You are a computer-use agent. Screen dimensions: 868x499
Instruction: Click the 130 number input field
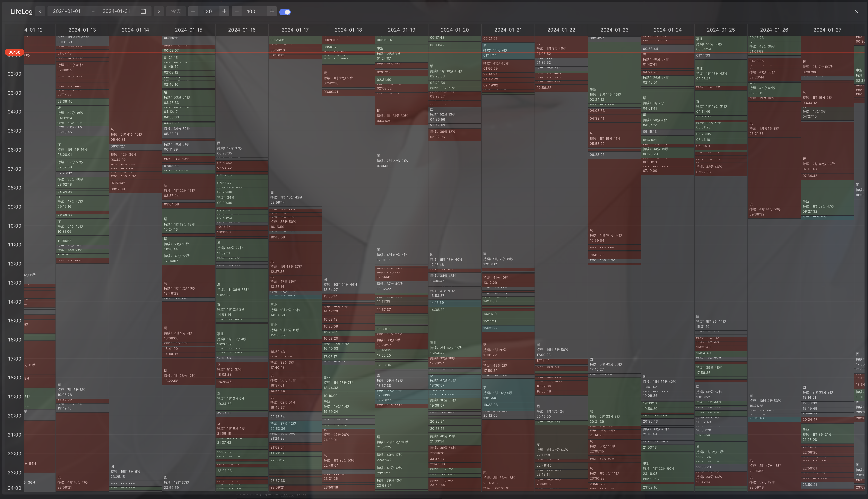(208, 11)
